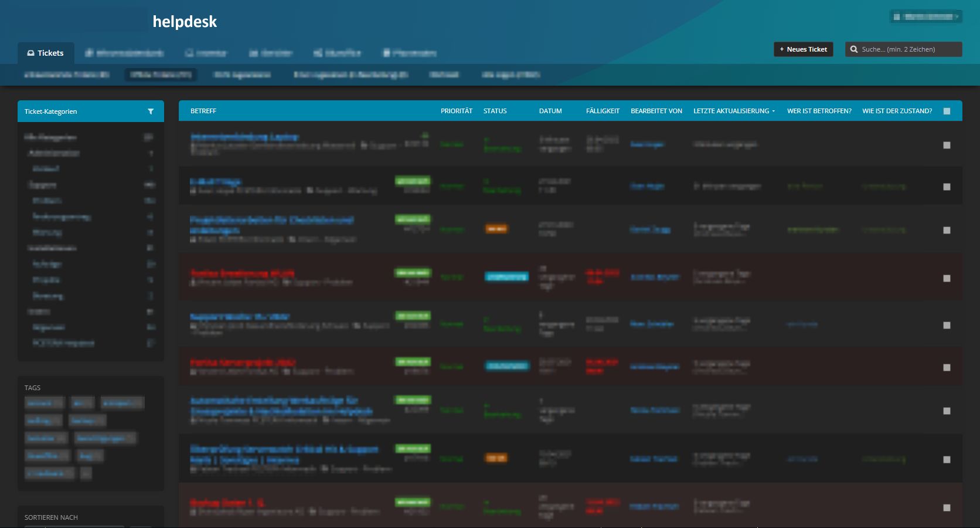Sort tickets by PRIORITÄT column header

click(x=457, y=111)
